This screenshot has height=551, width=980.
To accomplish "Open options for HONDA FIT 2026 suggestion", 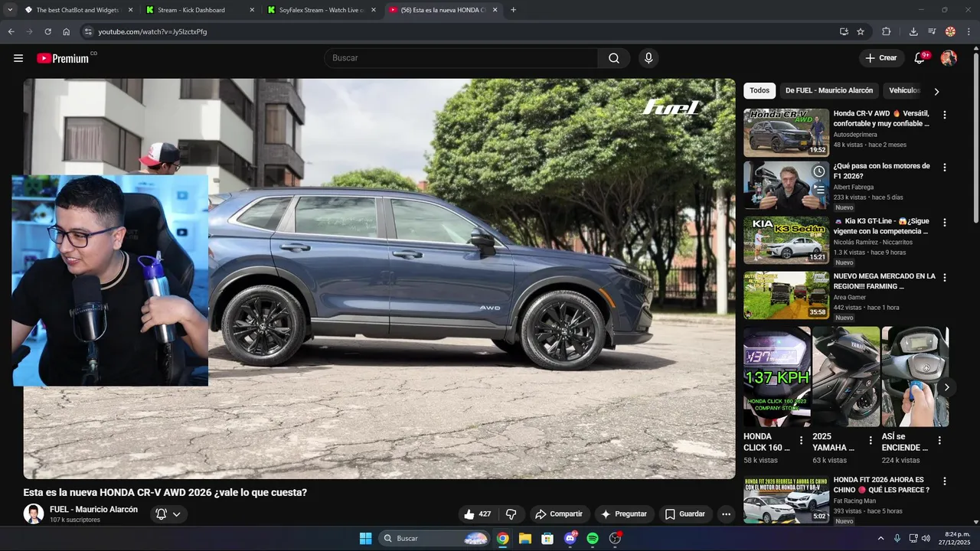I will (x=944, y=481).
